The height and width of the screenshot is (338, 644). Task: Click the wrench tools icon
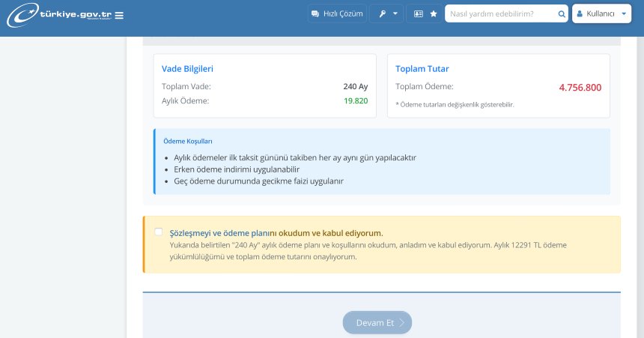[382, 13]
